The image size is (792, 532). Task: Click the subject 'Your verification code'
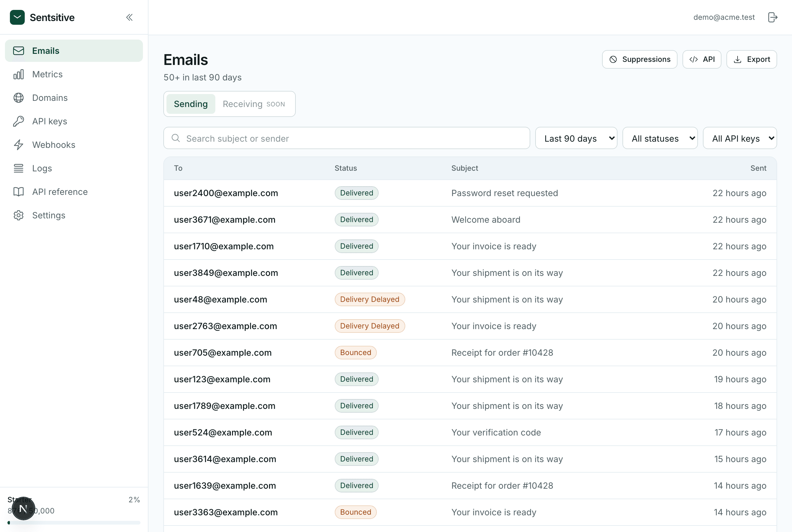[x=496, y=432]
